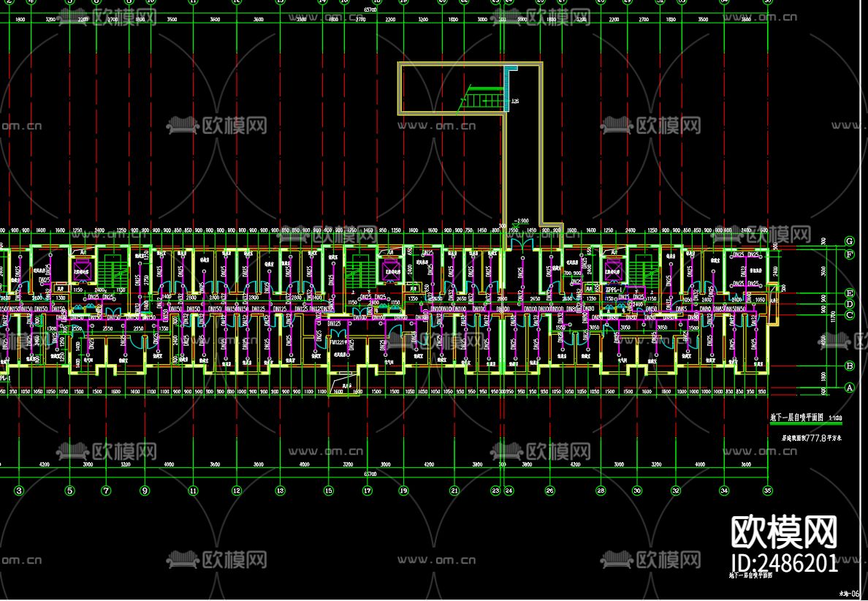Click the bottom overall dimension 65700
The width and height of the screenshot is (868, 601).
[x=370, y=475]
